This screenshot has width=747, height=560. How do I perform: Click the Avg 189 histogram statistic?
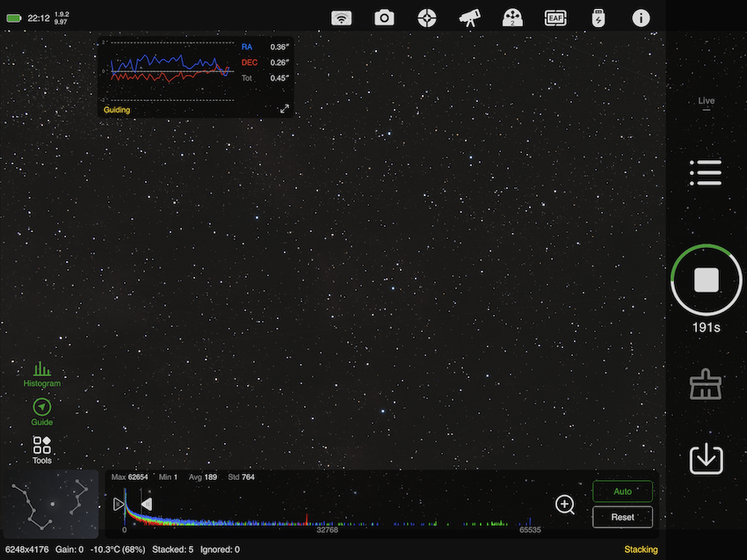[202, 477]
